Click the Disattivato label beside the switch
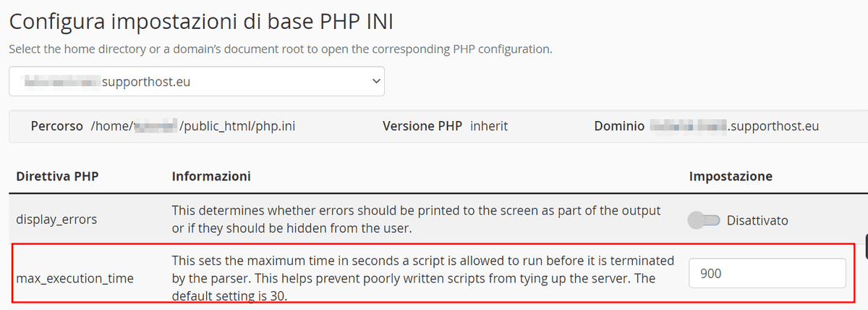The width and height of the screenshot is (868, 310). (x=757, y=219)
